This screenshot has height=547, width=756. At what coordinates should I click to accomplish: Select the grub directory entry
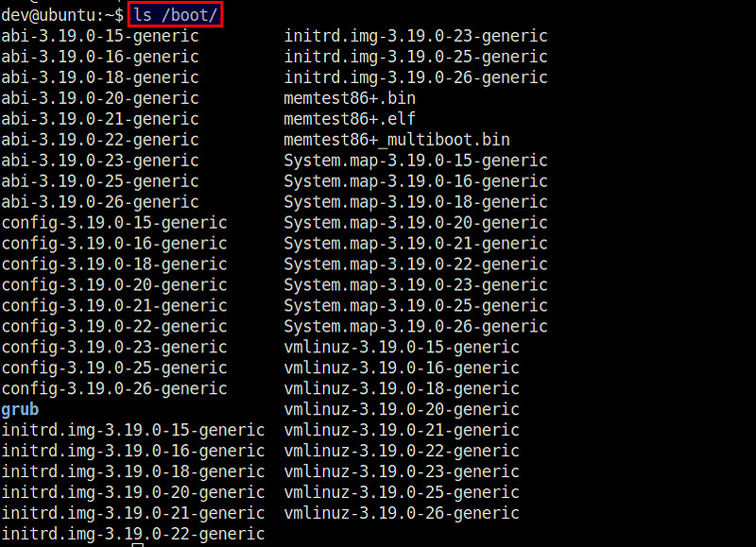[x=21, y=410]
